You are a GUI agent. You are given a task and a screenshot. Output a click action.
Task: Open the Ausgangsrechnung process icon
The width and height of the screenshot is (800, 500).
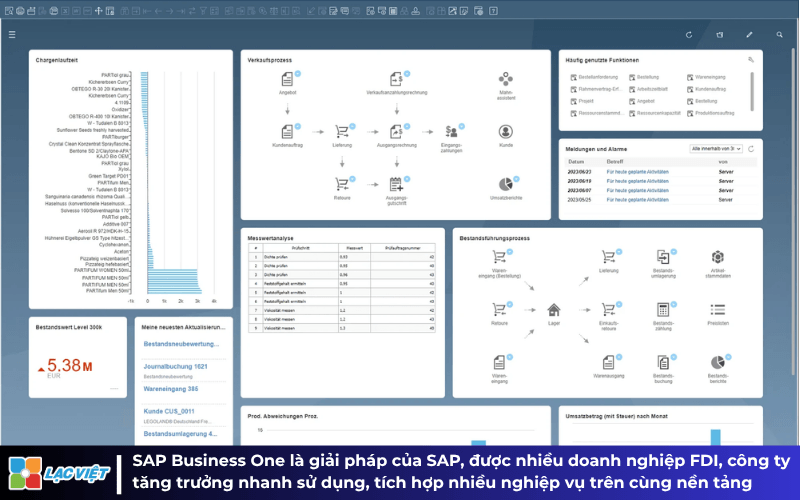[x=396, y=132]
